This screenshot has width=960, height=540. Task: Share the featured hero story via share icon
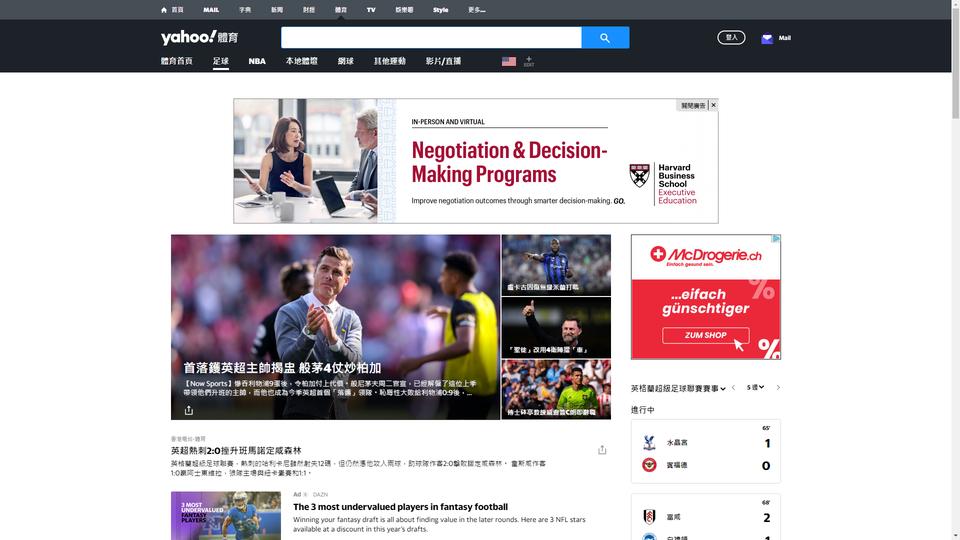click(x=189, y=410)
